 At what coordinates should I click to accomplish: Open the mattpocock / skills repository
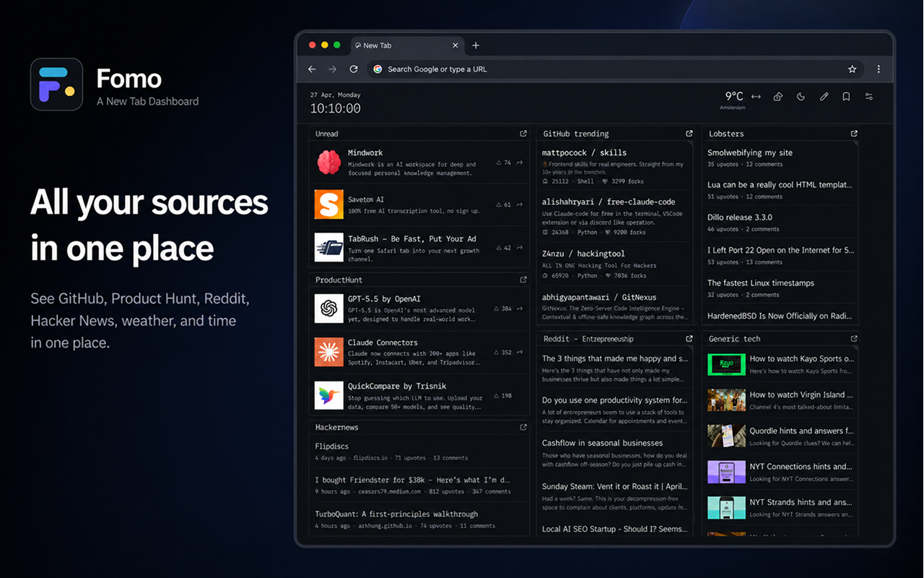click(x=584, y=152)
